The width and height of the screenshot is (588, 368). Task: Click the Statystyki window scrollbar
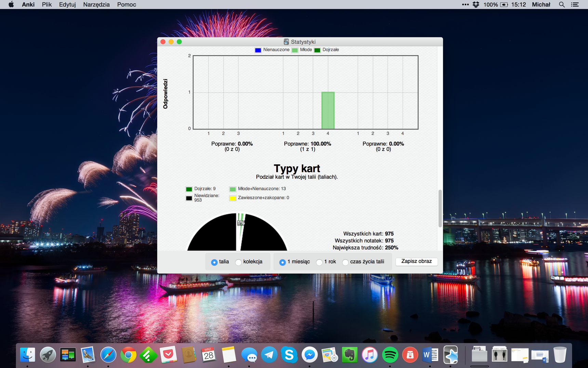[440, 208]
